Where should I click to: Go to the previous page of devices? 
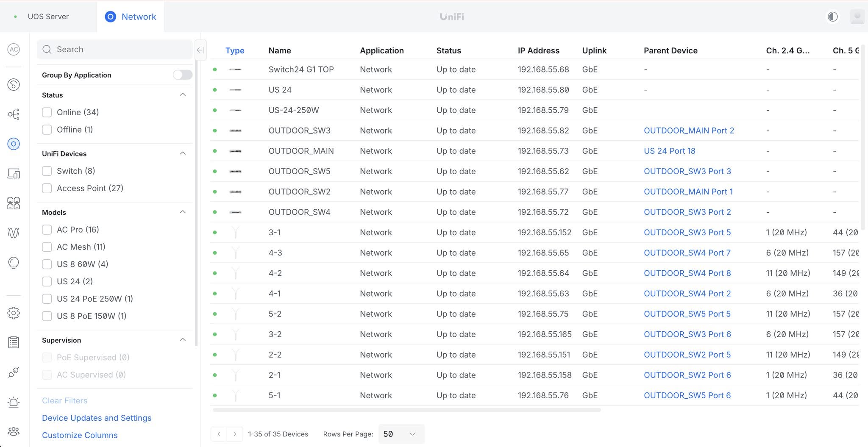pos(219,434)
